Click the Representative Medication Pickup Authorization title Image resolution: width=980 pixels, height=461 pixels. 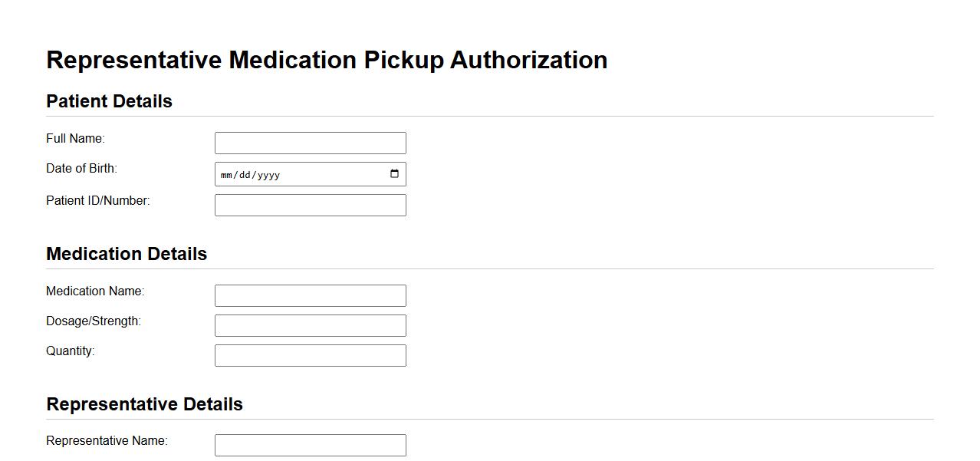point(327,60)
